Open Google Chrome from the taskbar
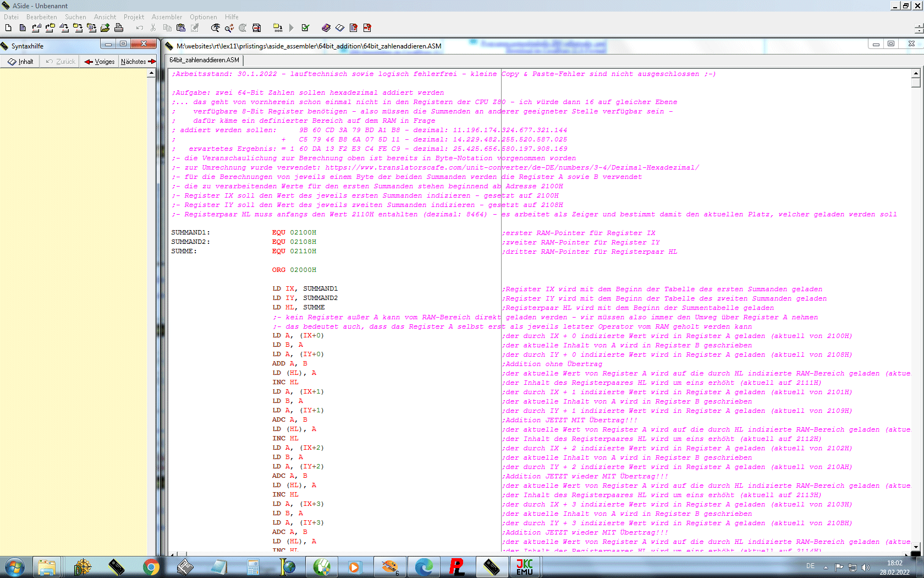Viewport: 924px width, 578px height. point(151,567)
